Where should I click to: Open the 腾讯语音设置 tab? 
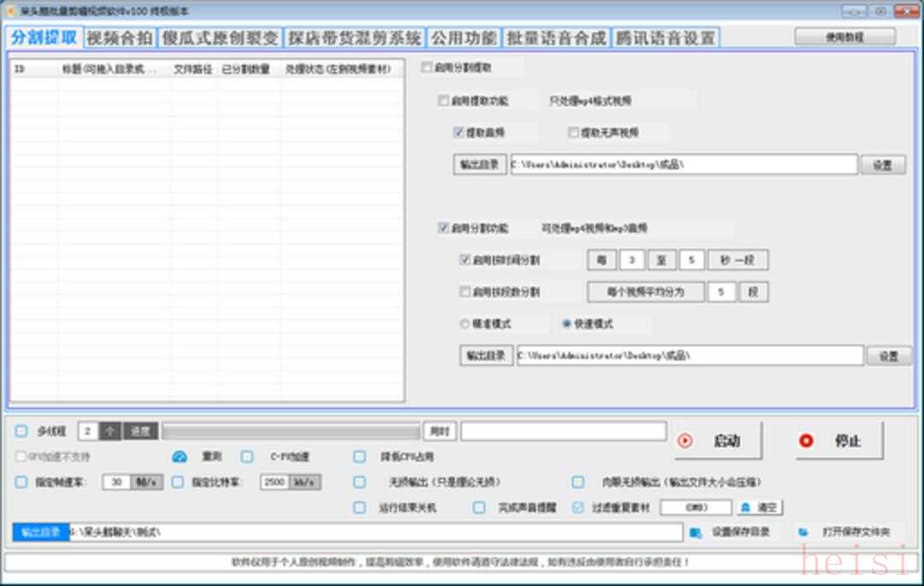(x=666, y=38)
